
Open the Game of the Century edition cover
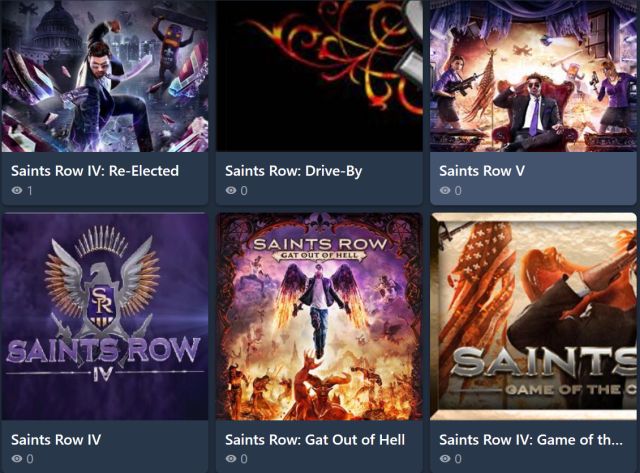tap(533, 316)
